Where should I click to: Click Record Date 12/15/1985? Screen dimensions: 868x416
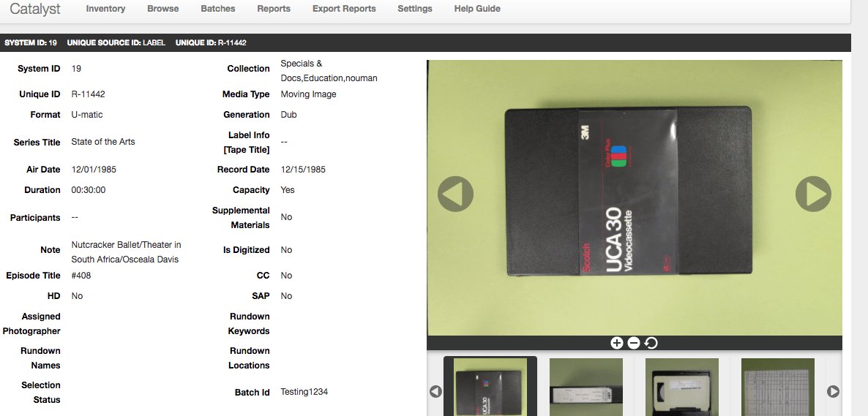[303, 170]
